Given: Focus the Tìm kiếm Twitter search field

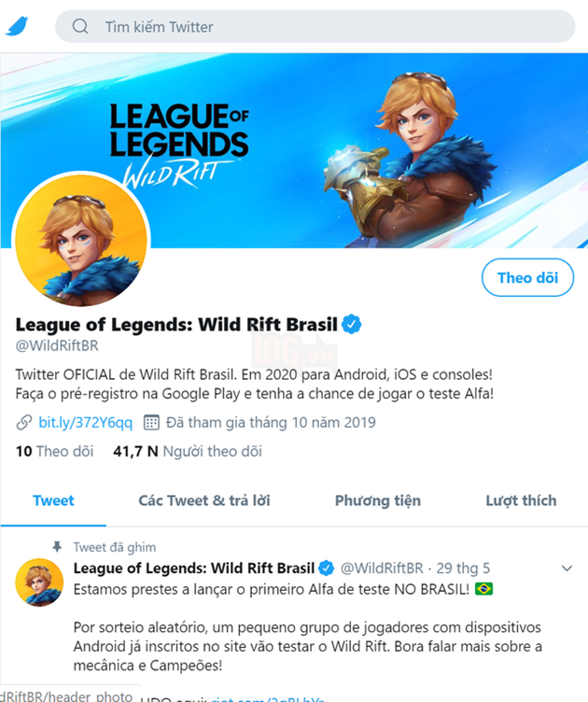Looking at the screenshot, I should tap(315, 26).
